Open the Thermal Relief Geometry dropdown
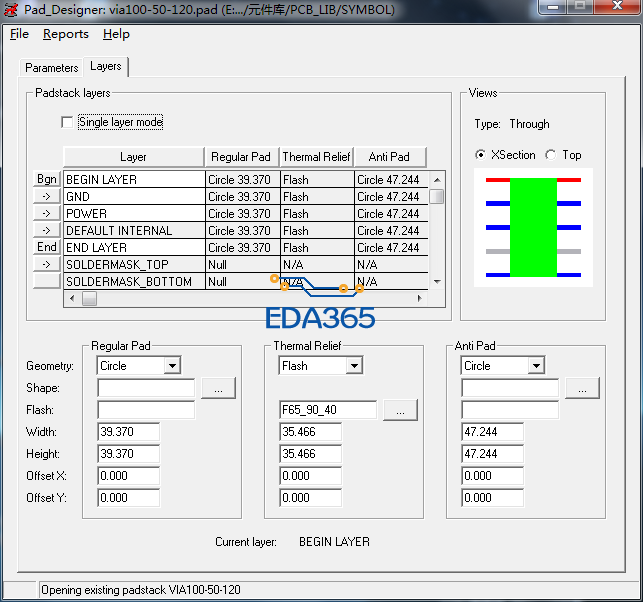Viewport: 643px width, 602px height. point(355,365)
